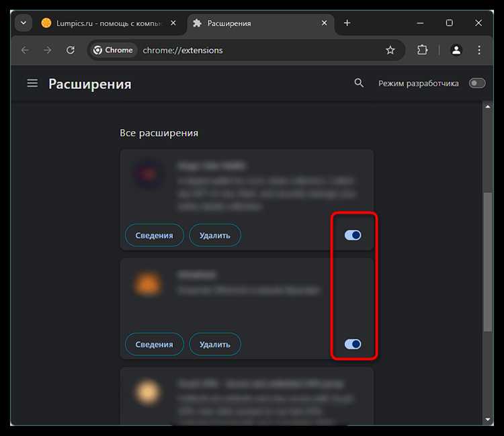Image resolution: width=504 pixels, height=436 pixels.
Task: Click the Расширения page title
Action: [90, 84]
